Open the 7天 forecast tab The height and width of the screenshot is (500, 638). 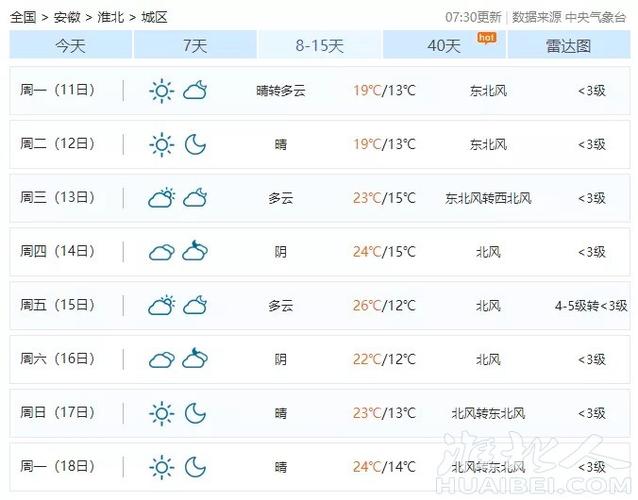195,45
